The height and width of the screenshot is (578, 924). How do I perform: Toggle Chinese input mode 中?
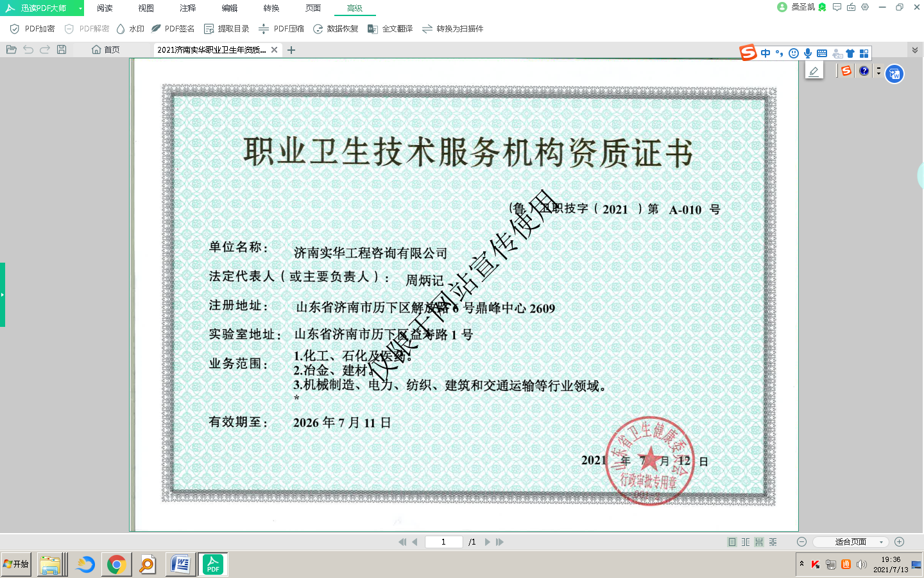(766, 53)
